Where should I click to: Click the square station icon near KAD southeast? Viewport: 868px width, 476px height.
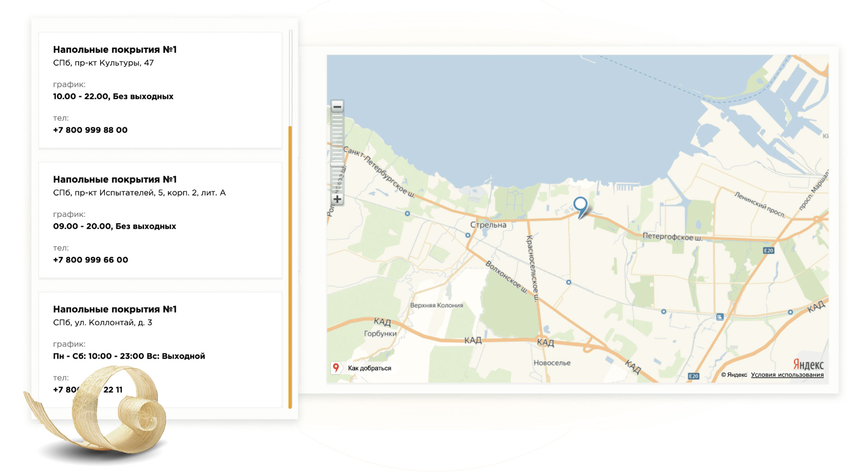[x=720, y=317]
